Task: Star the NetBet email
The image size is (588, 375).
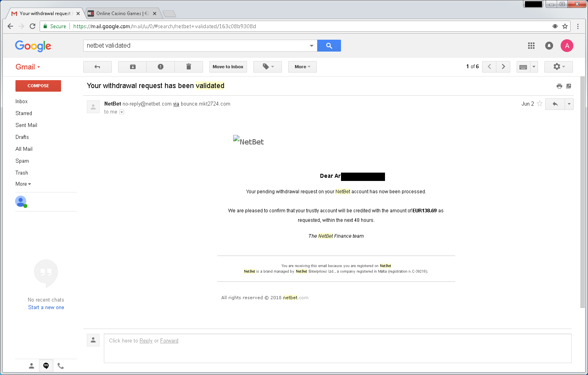Action: point(540,104)
